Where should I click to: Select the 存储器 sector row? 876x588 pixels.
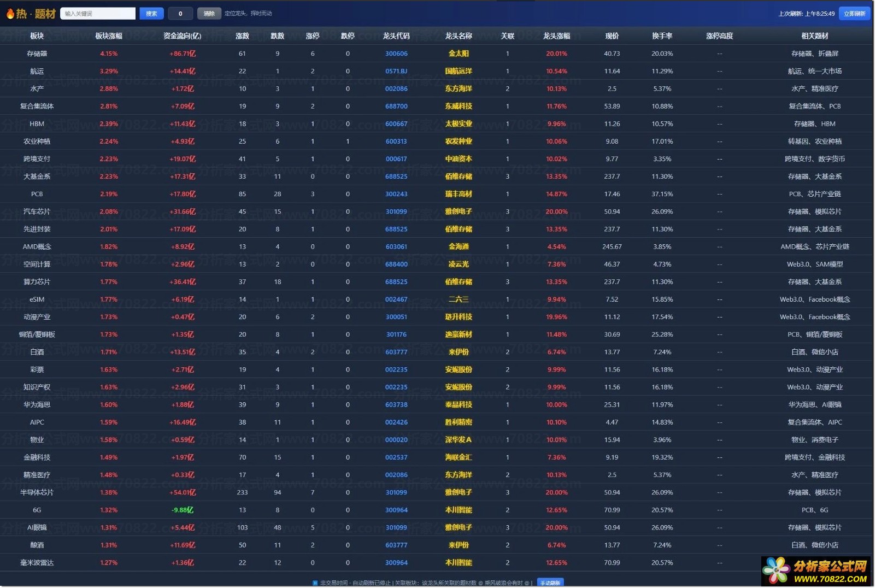pos(37,54)
